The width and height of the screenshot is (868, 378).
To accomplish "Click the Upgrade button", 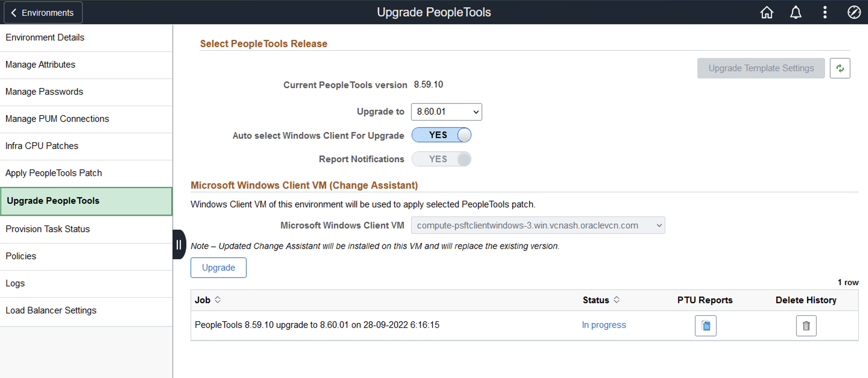I will coord(218,268).
